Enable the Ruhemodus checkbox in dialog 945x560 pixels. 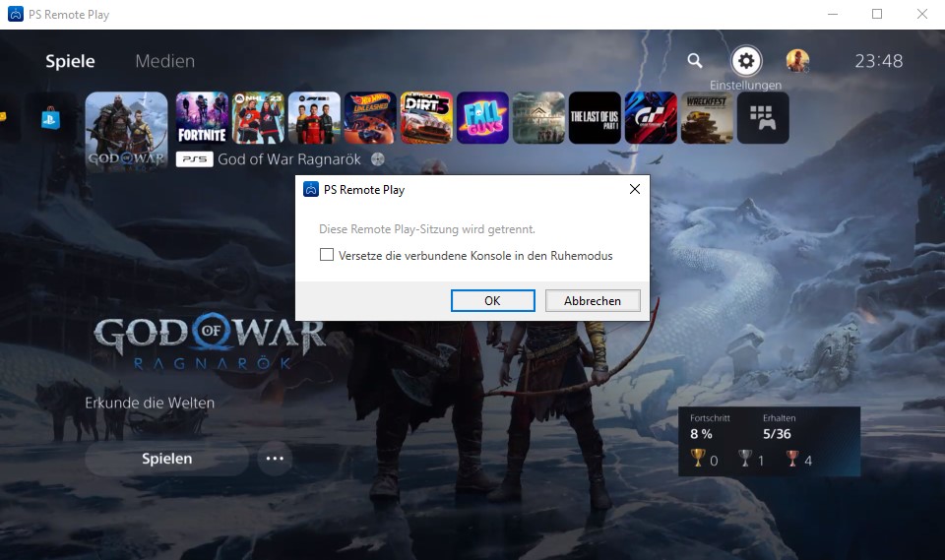tap(327, 255)
